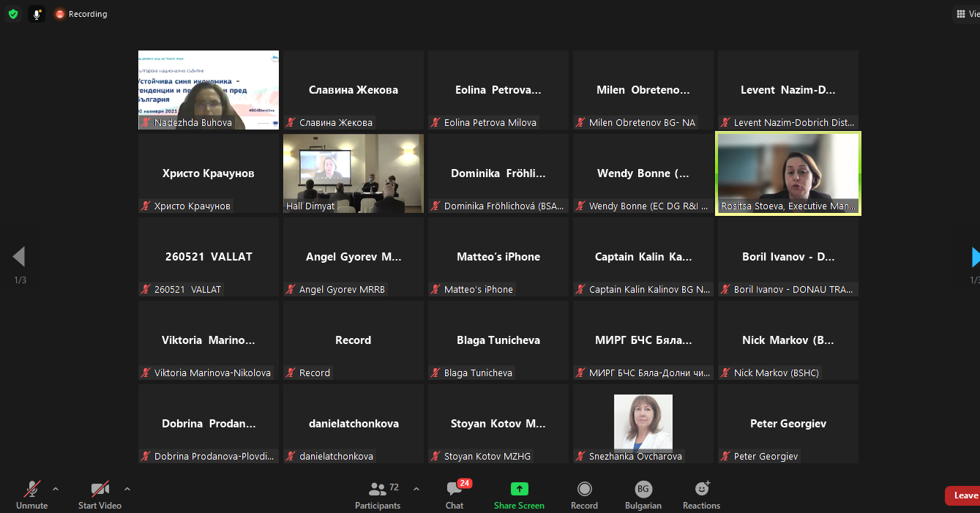
Task: Click the Peter Georgiev tile name
Action: click(788, 424)
